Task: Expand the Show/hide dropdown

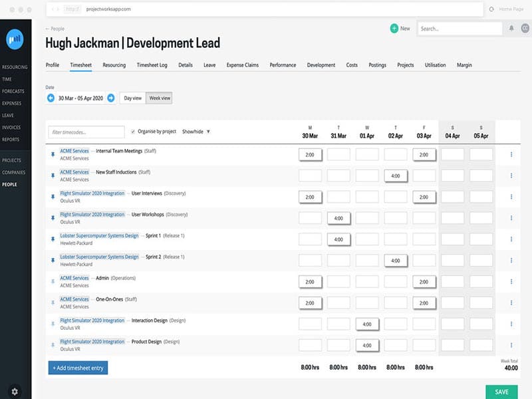Action: [196, 132]
